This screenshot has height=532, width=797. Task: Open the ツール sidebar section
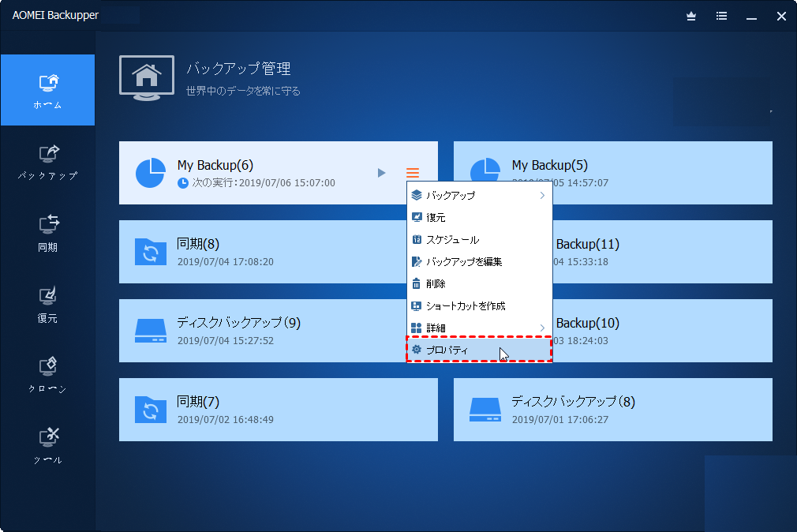point(48,446)
